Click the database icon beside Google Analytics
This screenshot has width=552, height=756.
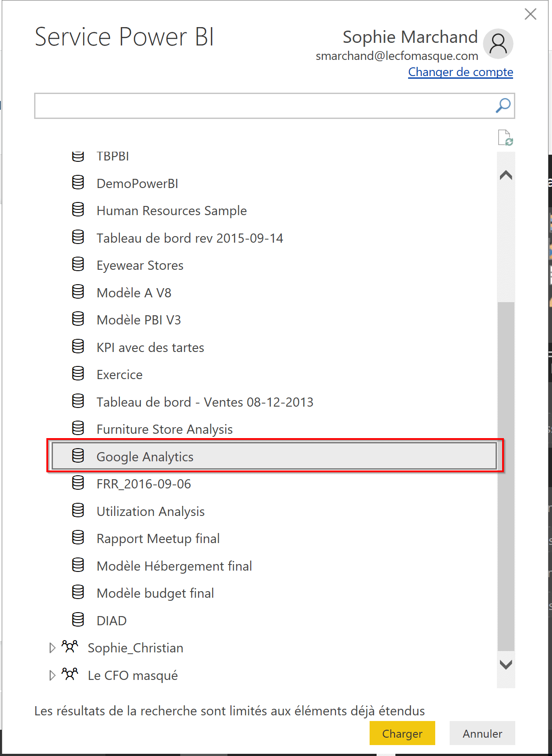click(x=78, y=456)
